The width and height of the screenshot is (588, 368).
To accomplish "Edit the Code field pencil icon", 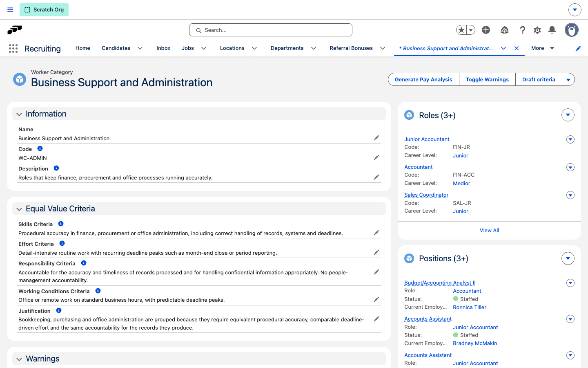I will click(376, 157).
